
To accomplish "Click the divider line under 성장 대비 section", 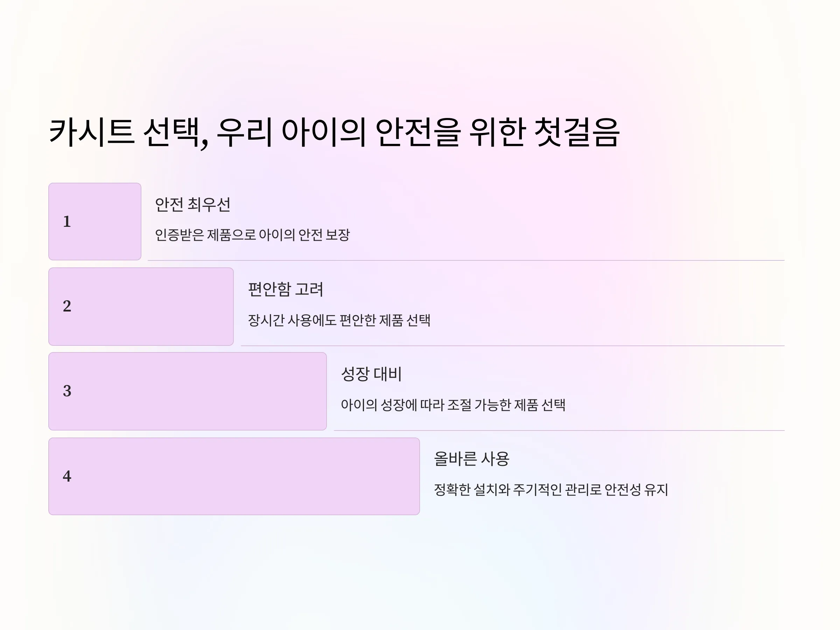I will point(559,430).
